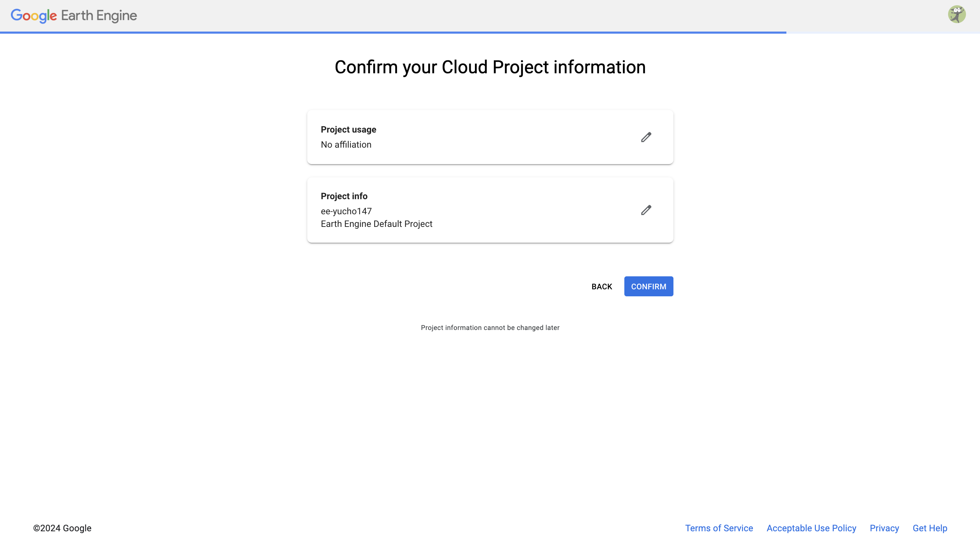980x546 pixels.
Task: Click the Google logo in header
Action: click(x=34, y=15)
